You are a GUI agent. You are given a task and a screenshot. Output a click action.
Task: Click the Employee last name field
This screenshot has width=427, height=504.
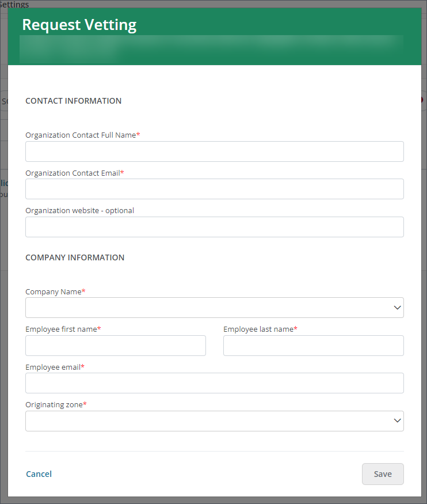click(x=313, y=346)
